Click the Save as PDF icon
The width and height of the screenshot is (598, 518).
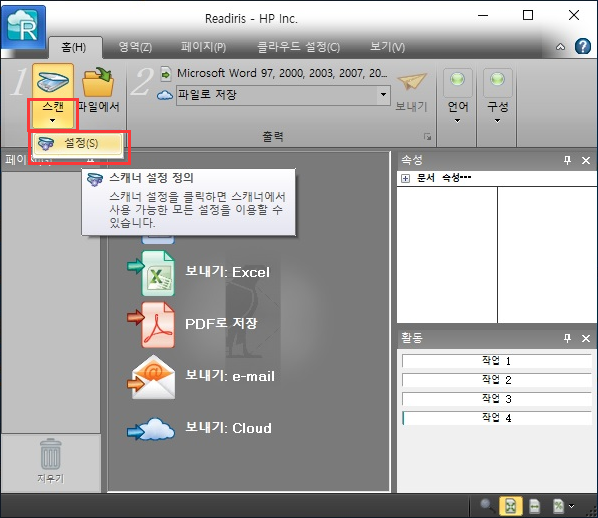click(x=152, y=325)
